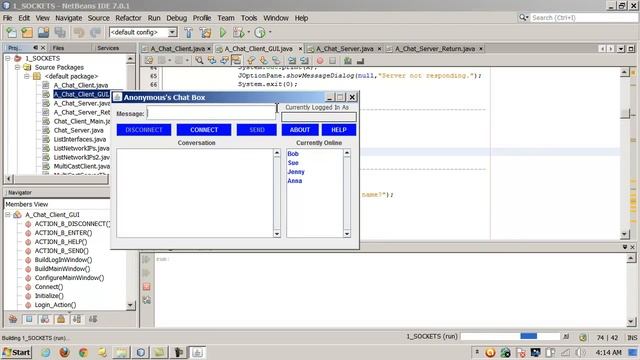
Task: Collapse the default package node
Action: (x=27, y=76)
